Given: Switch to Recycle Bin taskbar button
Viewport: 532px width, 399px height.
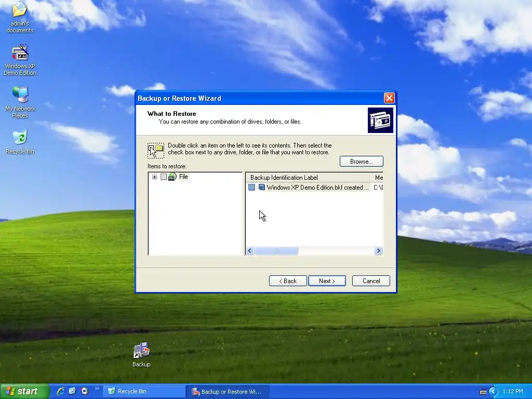Looking at the screenshot, I should (144, 392).
